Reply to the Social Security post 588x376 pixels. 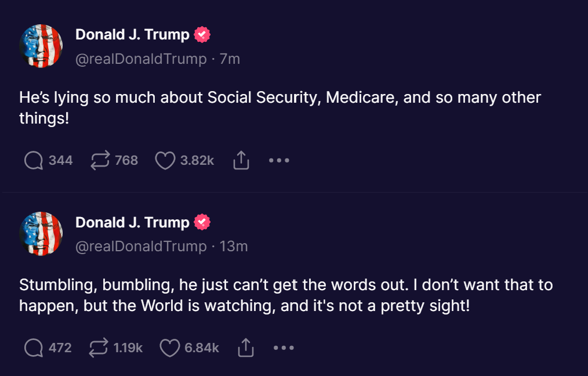coord(34,161)
